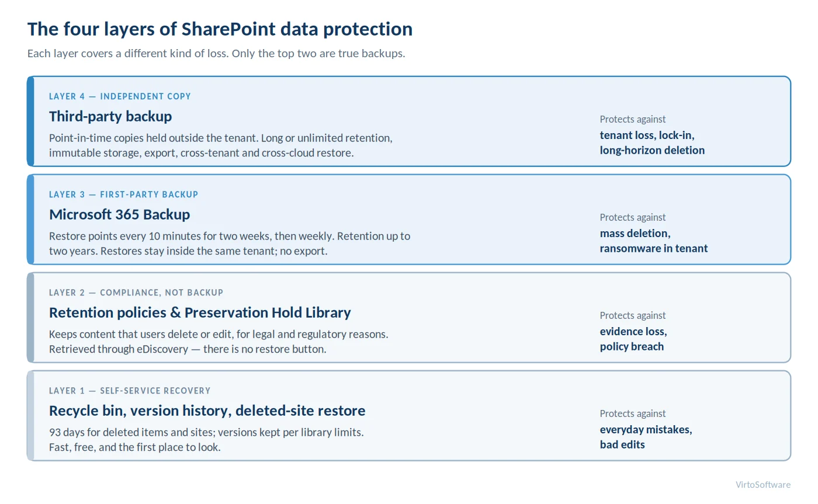Viewport: 818px width, 504px height.
Task: Click 'evidence loss, policy breach' text
Action: (x=633, y=339)
